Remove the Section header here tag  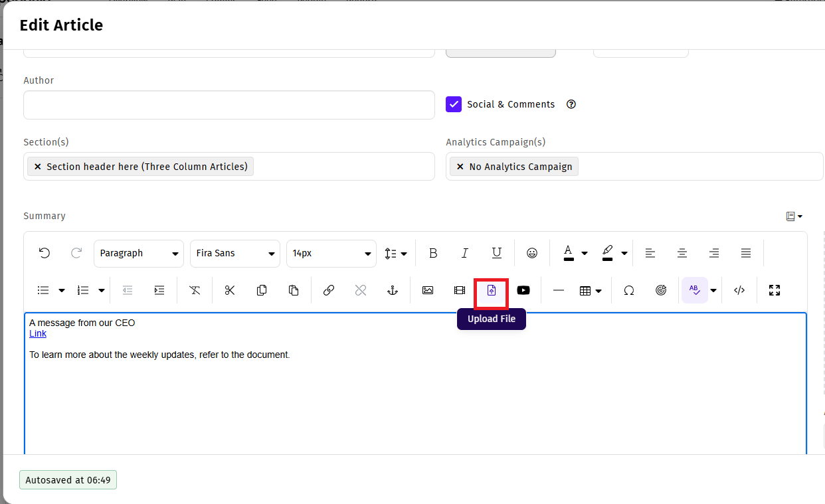tap(38, 167)
